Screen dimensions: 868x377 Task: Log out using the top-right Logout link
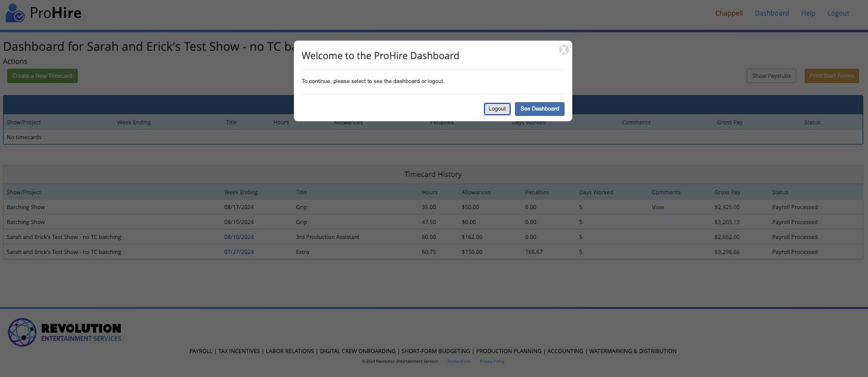tap(838, 13)
